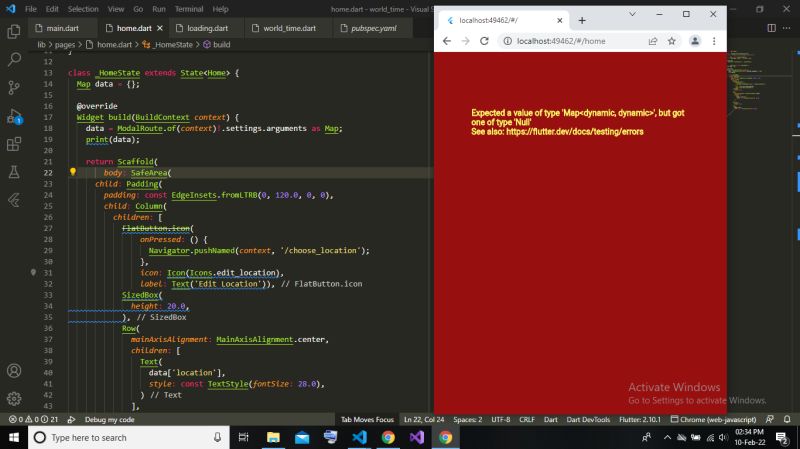Viewport: 800px width, 449px height.
Task: View site information icon in address bar
Action: tap(507, 41)
